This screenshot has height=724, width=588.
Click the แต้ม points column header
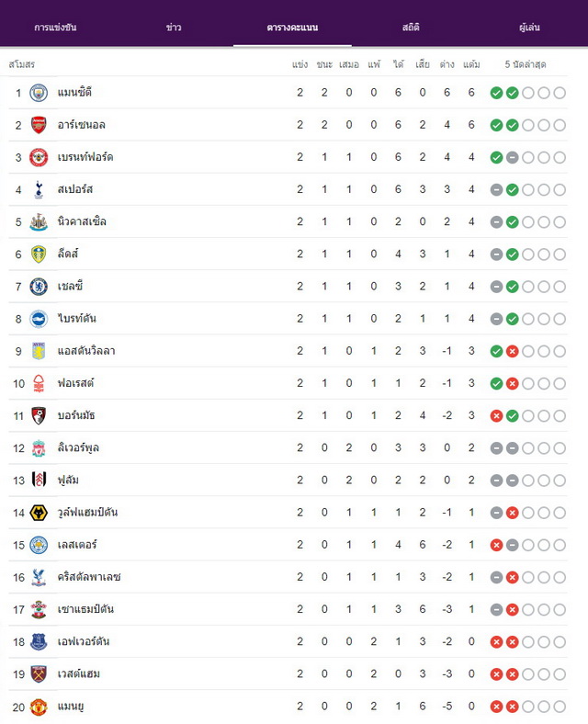tap(471, 64)
